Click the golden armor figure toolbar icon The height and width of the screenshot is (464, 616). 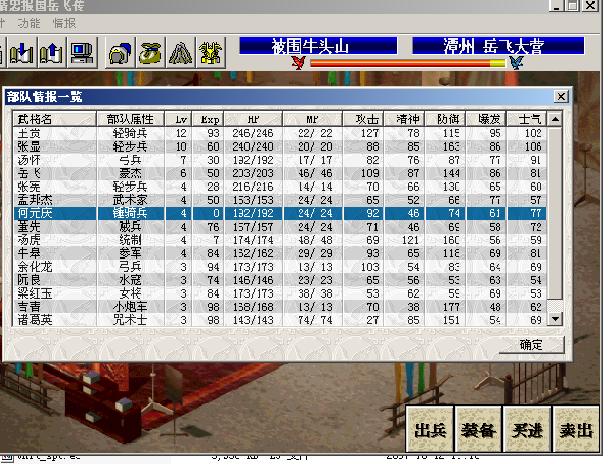pos(211,51)
